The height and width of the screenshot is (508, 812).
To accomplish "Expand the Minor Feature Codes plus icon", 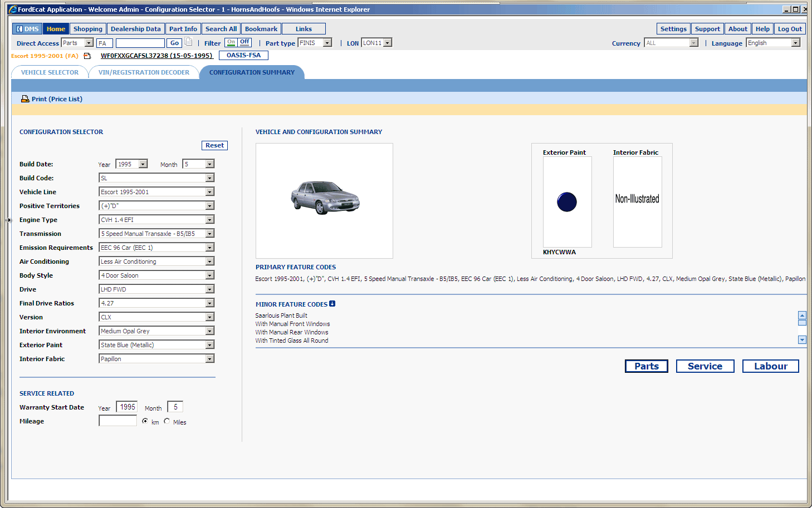I will pos(332,304).
